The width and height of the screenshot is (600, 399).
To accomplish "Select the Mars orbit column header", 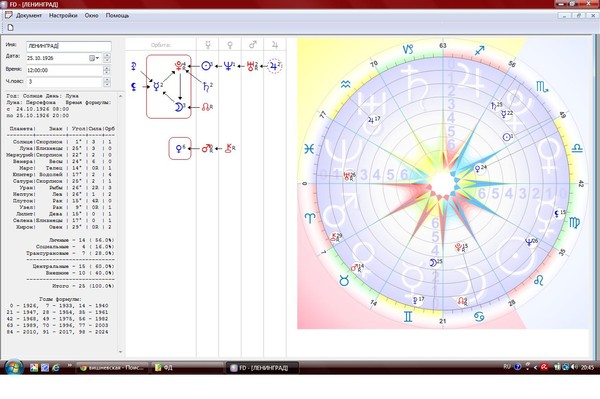I will pyautogui.click(x=253, y=45).
